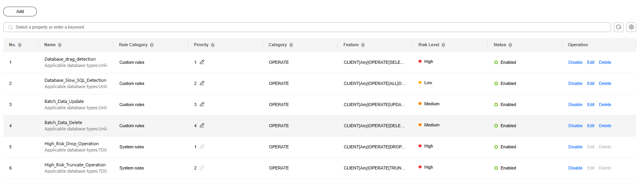644x182 pixels.
Task: Focus the keyword search input field
Action: coord(307,27)
